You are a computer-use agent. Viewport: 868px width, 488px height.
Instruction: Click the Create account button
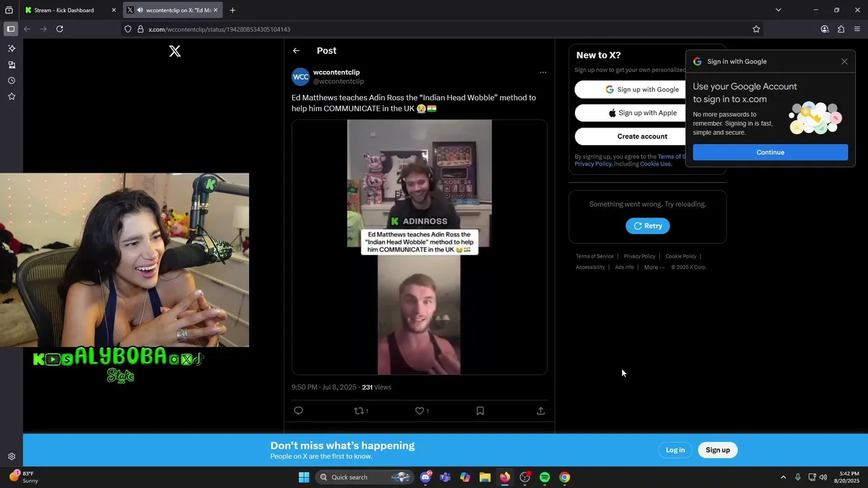[x=642, y=136]
